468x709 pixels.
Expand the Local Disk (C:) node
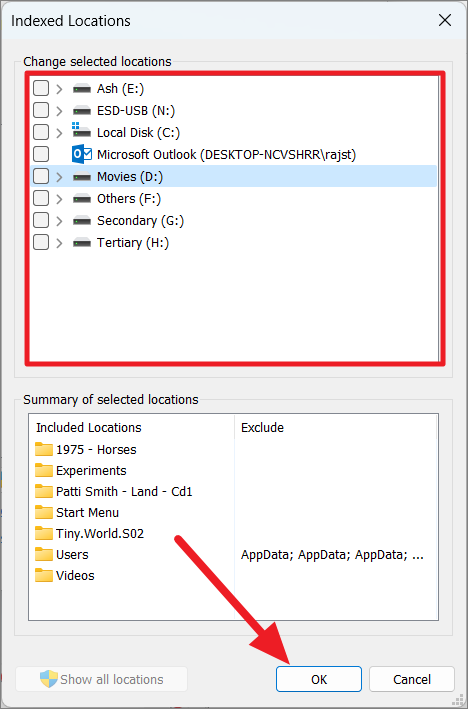[59, 132]
